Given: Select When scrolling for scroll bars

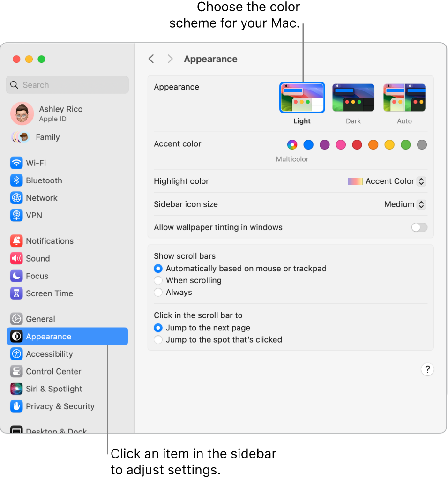Looking at the screenshot, I should 158,280.
